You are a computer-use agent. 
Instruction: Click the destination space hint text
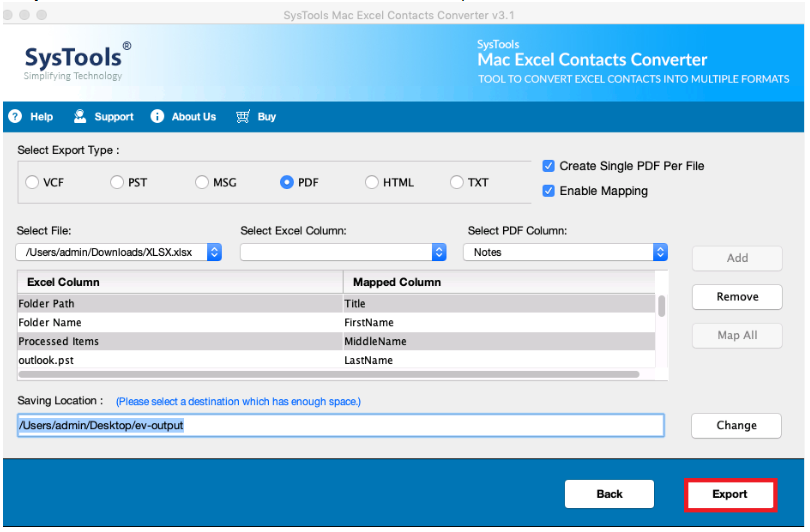point(238,402)
